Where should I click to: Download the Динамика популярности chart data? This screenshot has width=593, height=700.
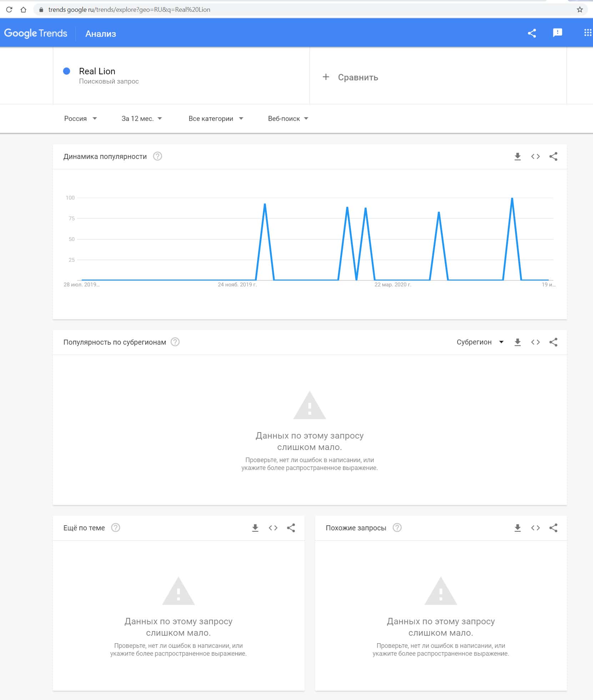coord(517,156)
